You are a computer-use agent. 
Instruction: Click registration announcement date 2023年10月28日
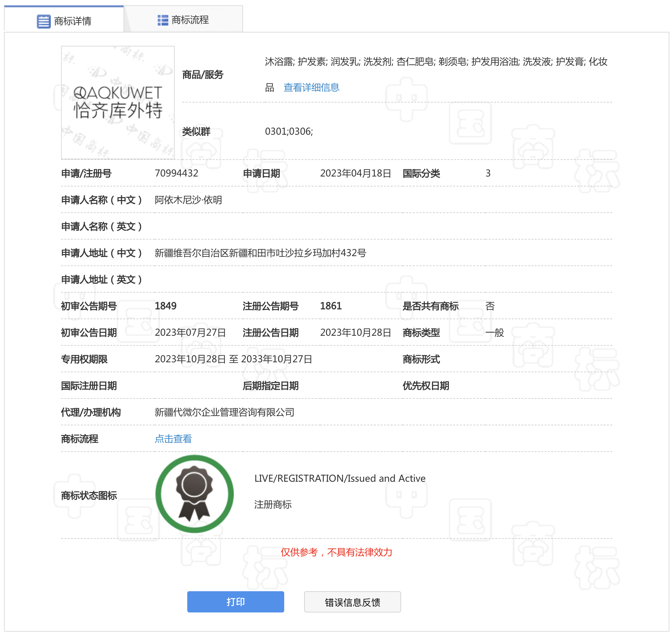355,332
